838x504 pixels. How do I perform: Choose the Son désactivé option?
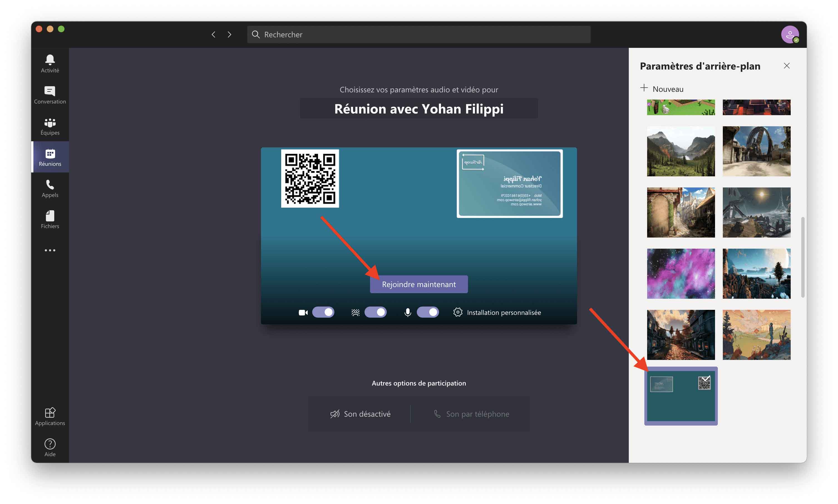tap(360, 414)
